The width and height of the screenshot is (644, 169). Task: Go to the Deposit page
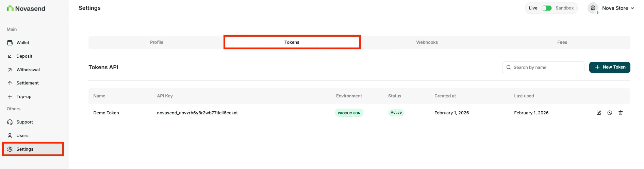point(24,56)
